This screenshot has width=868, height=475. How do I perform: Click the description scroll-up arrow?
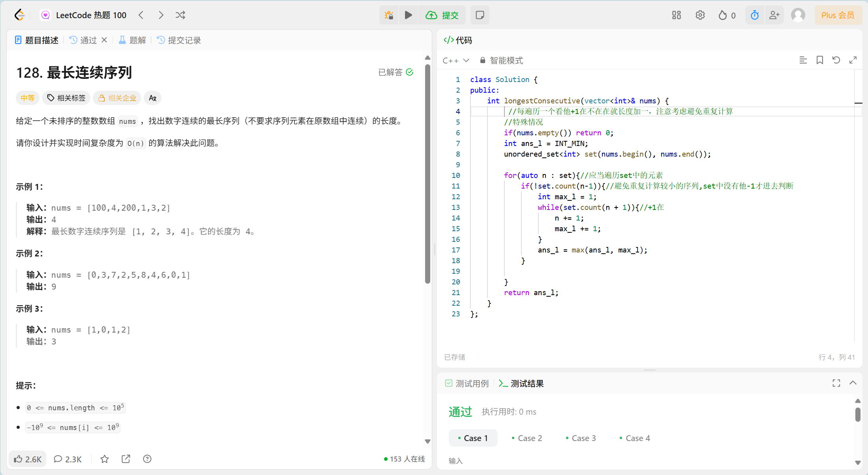(x=427, y=58)
